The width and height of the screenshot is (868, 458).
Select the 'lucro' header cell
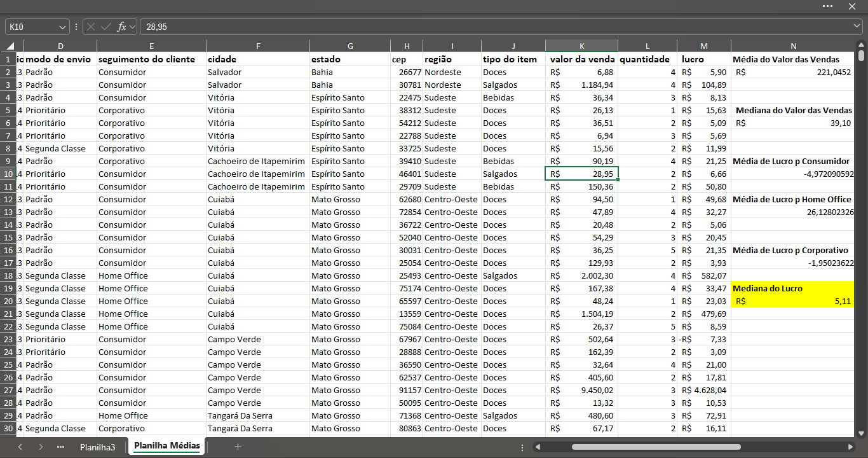(703, 59)
